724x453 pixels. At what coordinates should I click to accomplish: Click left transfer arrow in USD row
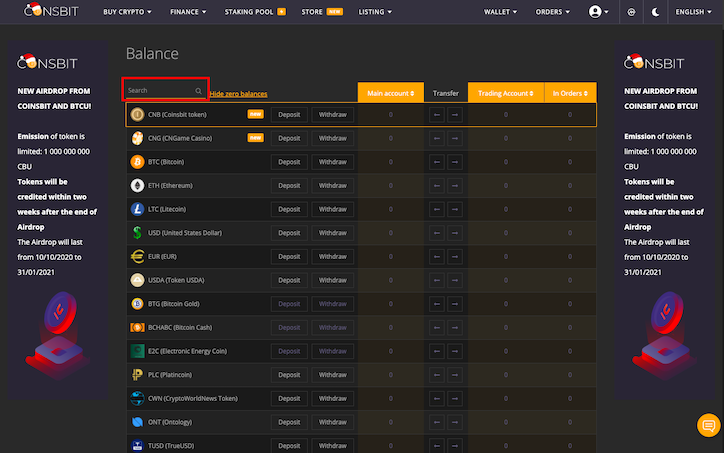436,233
